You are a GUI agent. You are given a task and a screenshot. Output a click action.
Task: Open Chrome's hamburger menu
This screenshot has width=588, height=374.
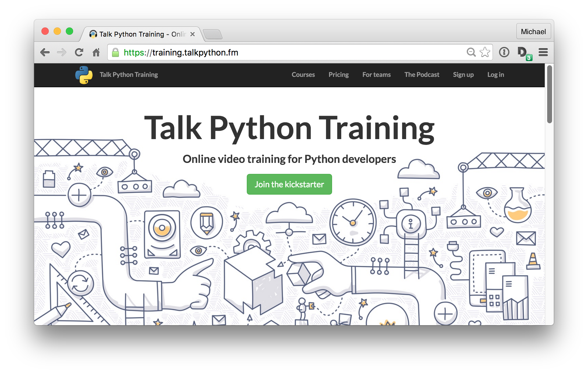point(543,52)
